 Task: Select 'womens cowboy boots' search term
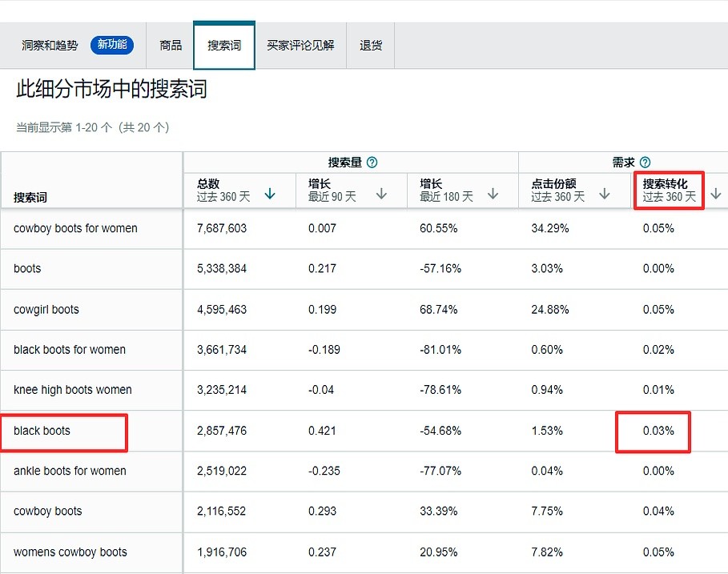pos(70,552)
